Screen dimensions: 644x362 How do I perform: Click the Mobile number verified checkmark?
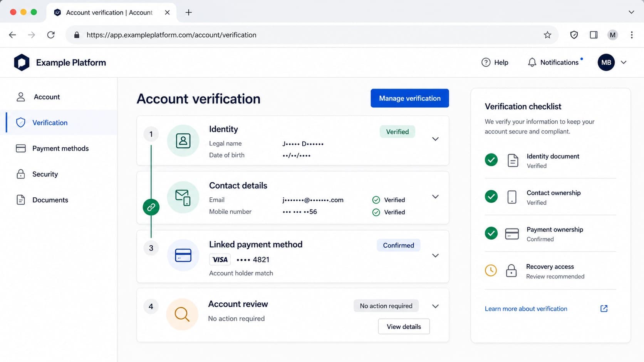[x=376, y=212]
